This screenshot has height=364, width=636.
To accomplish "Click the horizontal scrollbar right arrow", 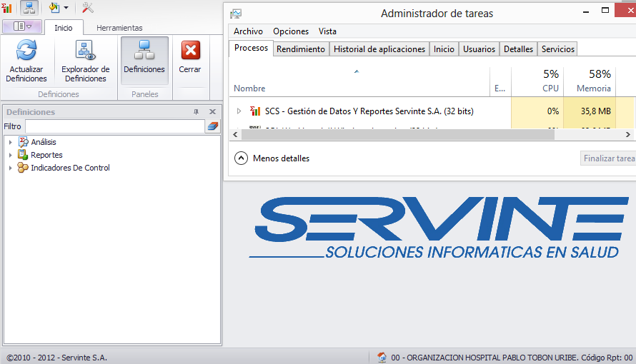I will pyautogui.click(x=628, y=134).
